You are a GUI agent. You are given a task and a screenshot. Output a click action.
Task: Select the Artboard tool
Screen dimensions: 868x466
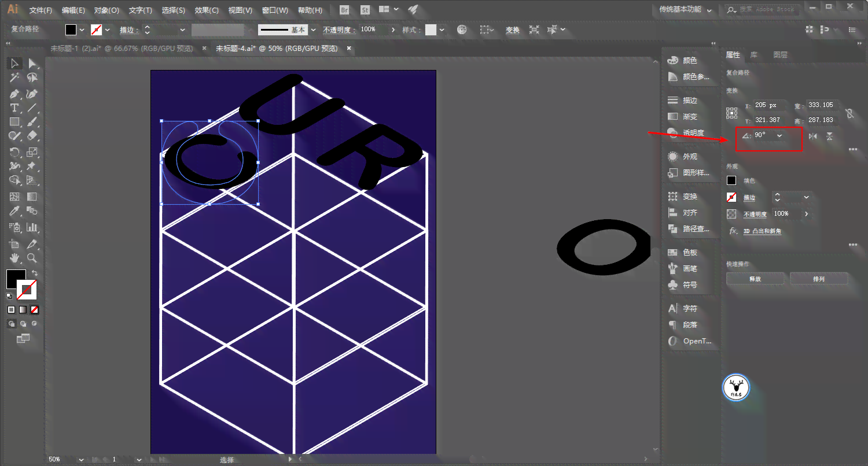coord(14,244)
